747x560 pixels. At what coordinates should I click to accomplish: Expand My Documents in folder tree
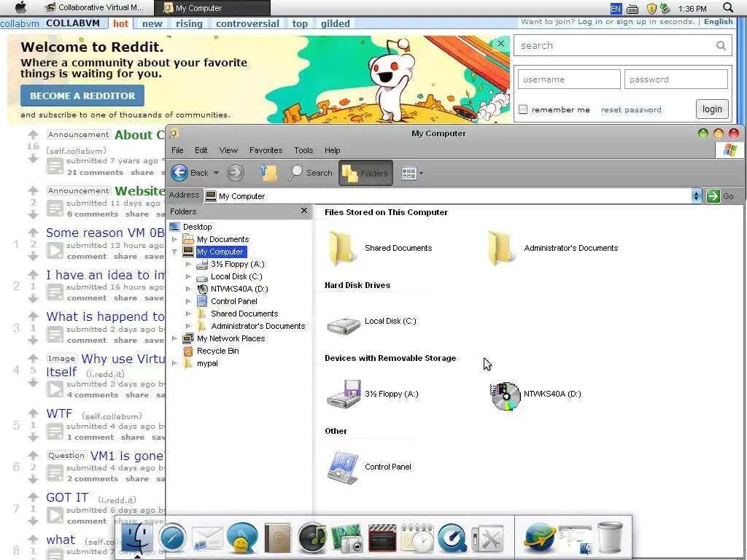click(175, 239)
